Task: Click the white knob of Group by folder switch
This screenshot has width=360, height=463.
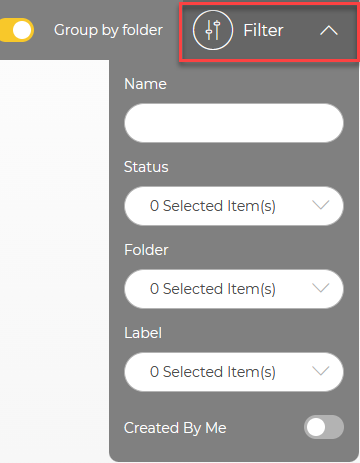Action: (x=22, y=30)
